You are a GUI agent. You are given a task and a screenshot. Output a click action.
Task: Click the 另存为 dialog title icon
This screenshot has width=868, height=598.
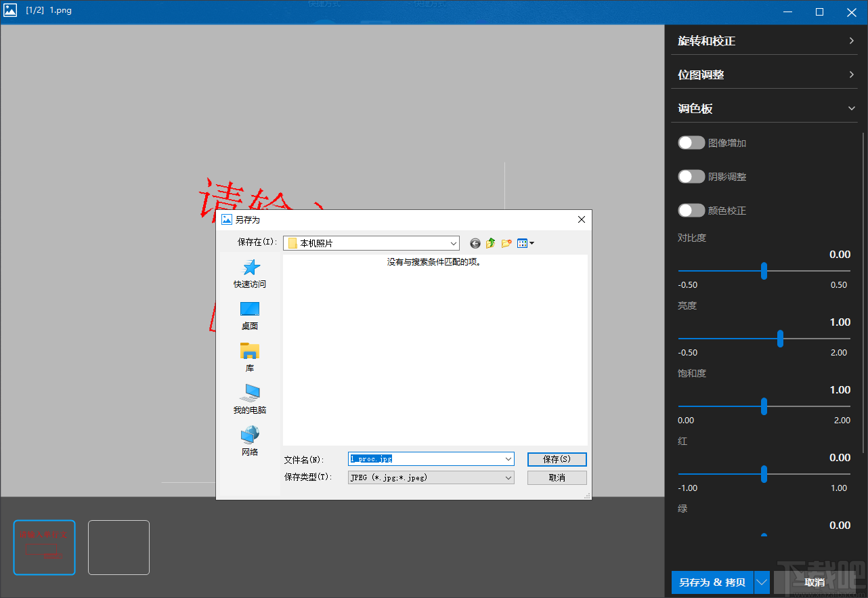click(x=227, y=219)
